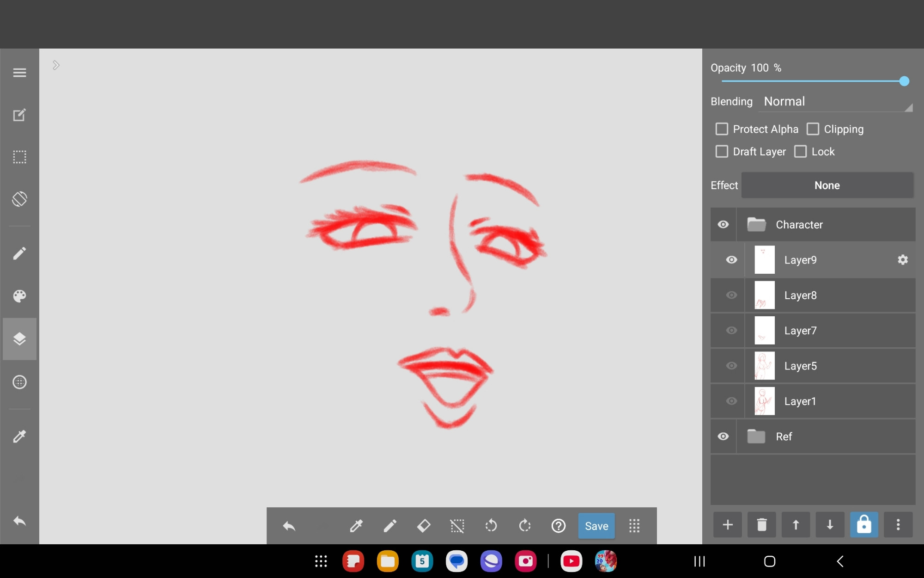Screen dimensions: 924x578
Task: Expand the collapsed panel chevron on canvas
Action: 56,65
